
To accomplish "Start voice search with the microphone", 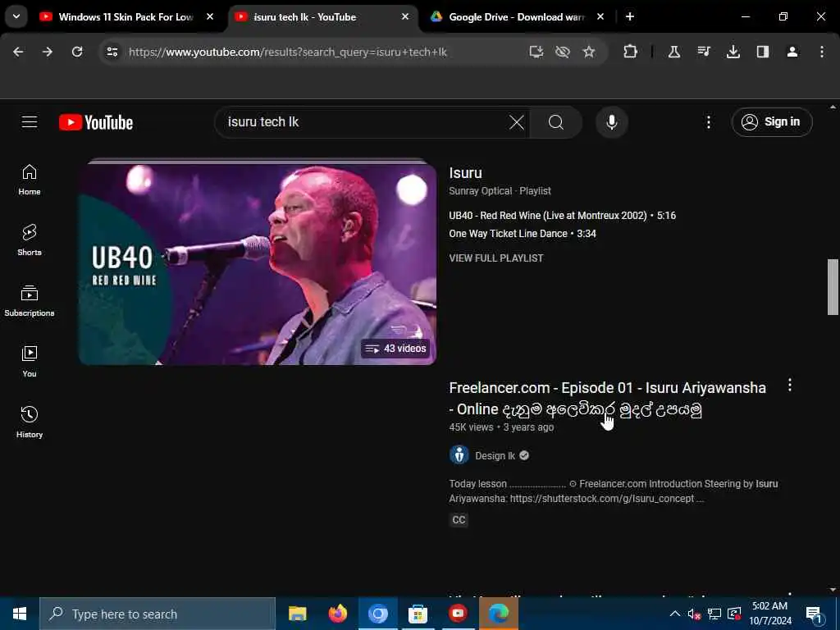I will click(x=611, y=122).
